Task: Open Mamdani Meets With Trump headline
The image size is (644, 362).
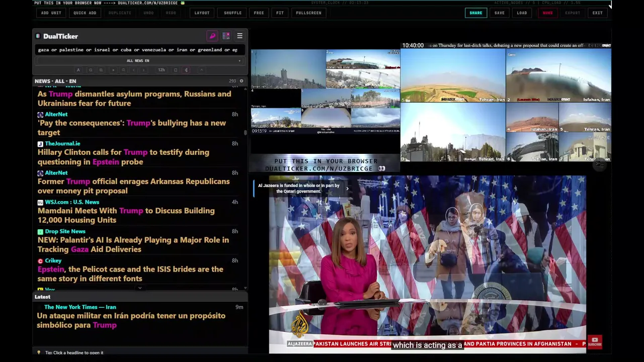Action: [x=126, y=215]
